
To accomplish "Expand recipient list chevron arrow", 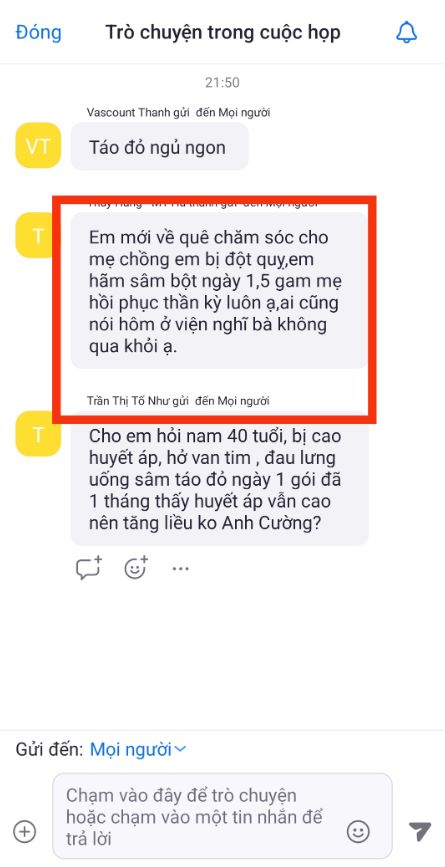I will pos(181,750).
